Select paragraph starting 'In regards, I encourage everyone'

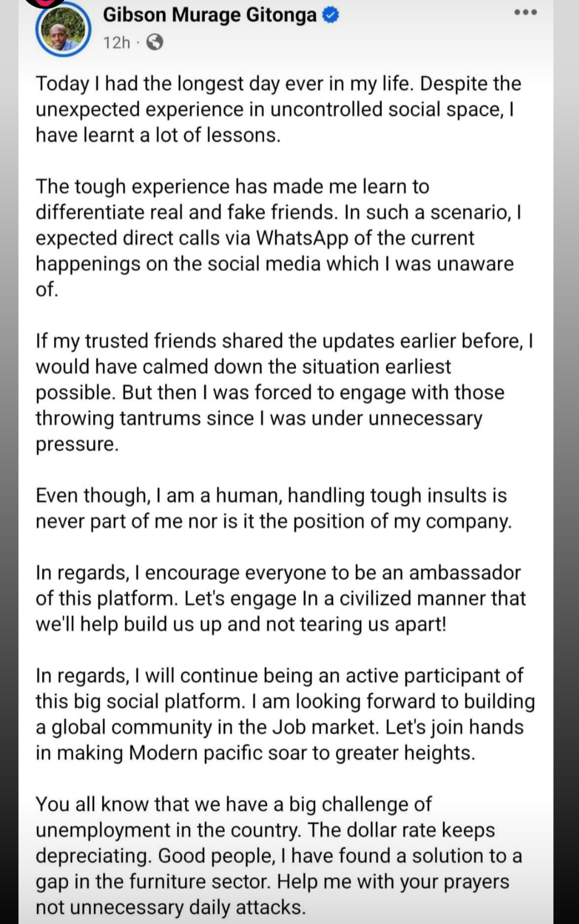click(280, 598)
